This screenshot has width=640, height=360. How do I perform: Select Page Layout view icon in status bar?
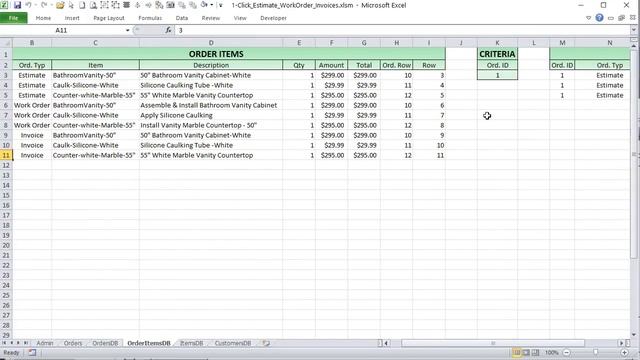526,352
